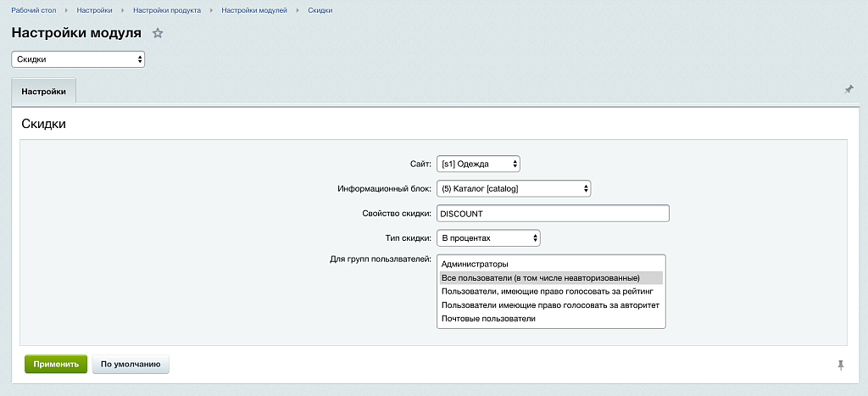
Task: Navigate to Настройки продукта breadcrumb
Action: point(167,10)
